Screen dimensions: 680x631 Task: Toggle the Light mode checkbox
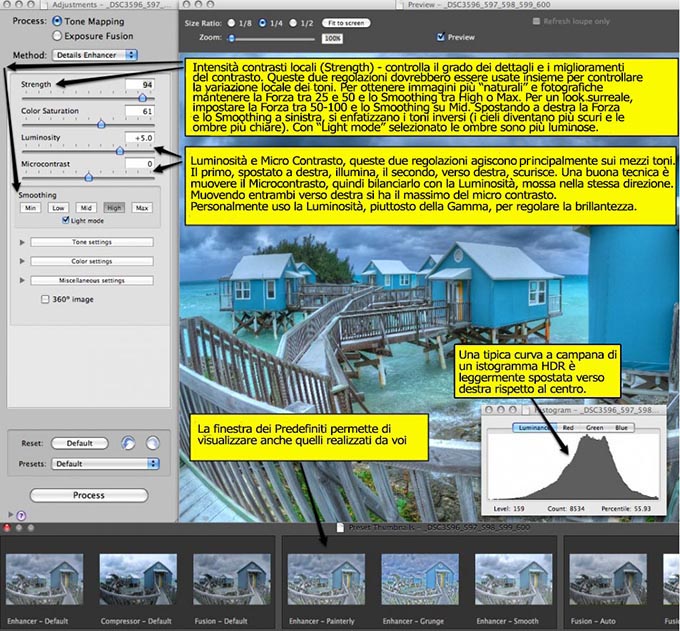pyautogui.click(x=65, y=220)
